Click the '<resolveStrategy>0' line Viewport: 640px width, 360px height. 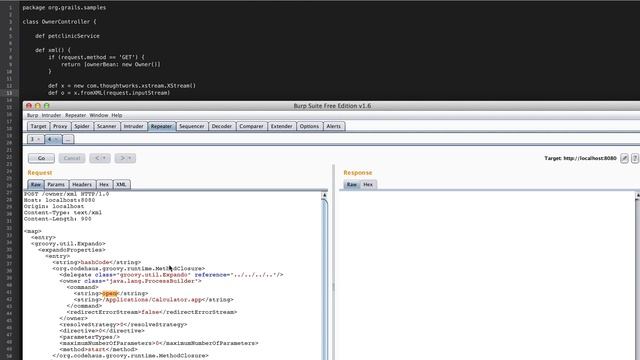(123, 324)
